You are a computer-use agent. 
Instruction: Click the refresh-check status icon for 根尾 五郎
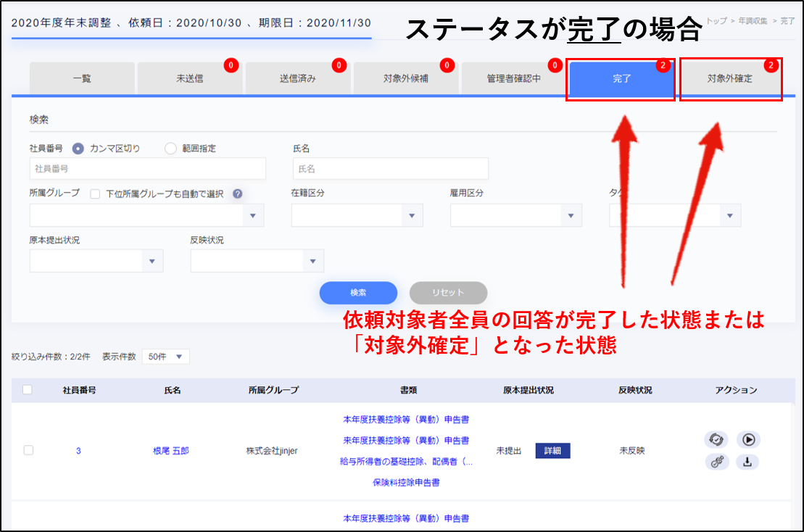coord(717,439)
